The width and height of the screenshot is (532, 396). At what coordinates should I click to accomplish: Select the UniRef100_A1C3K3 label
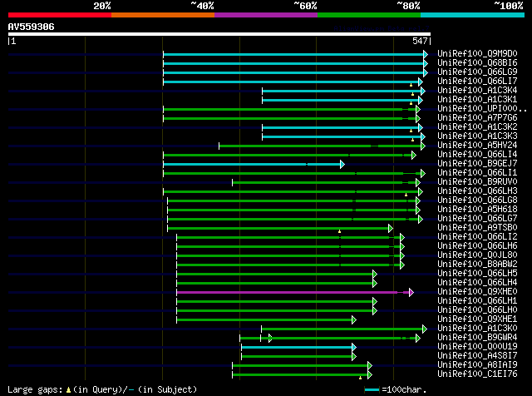click(x=477, y=136)
